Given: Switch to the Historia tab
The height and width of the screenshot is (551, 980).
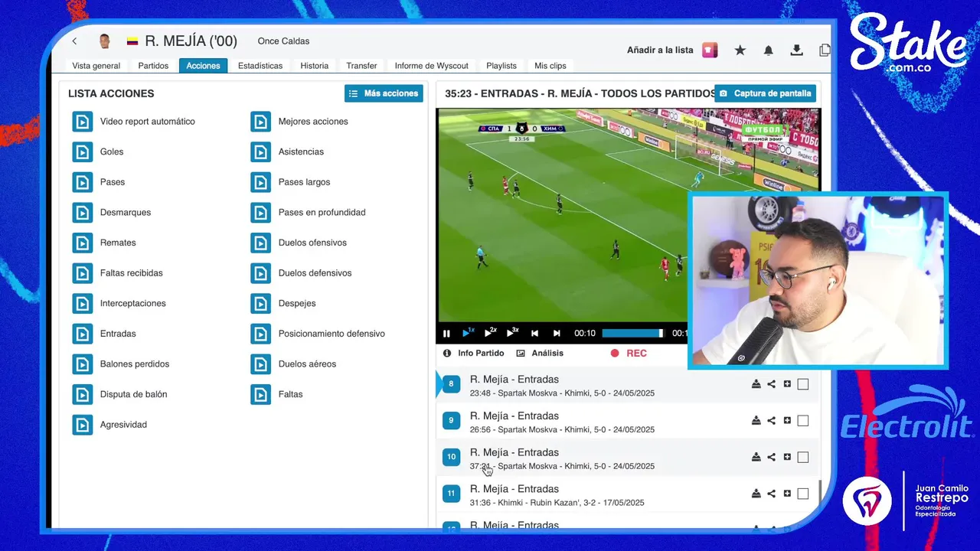Looking at the screenshot, I should 315,66.
